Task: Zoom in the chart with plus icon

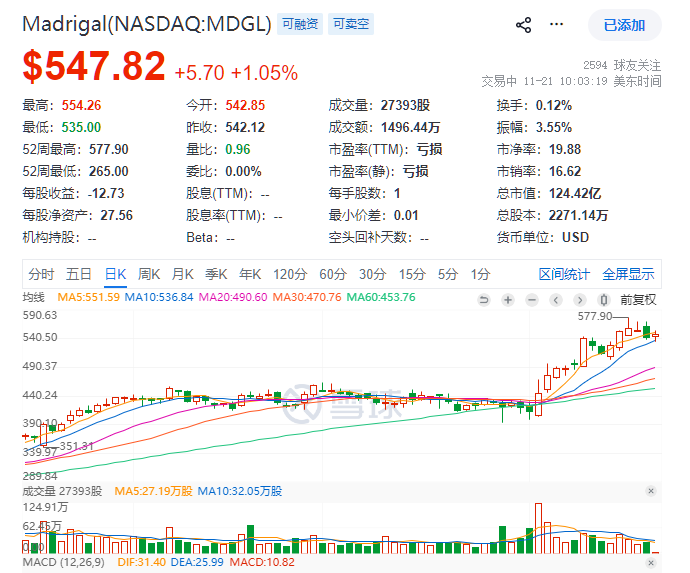Action: 508,300
